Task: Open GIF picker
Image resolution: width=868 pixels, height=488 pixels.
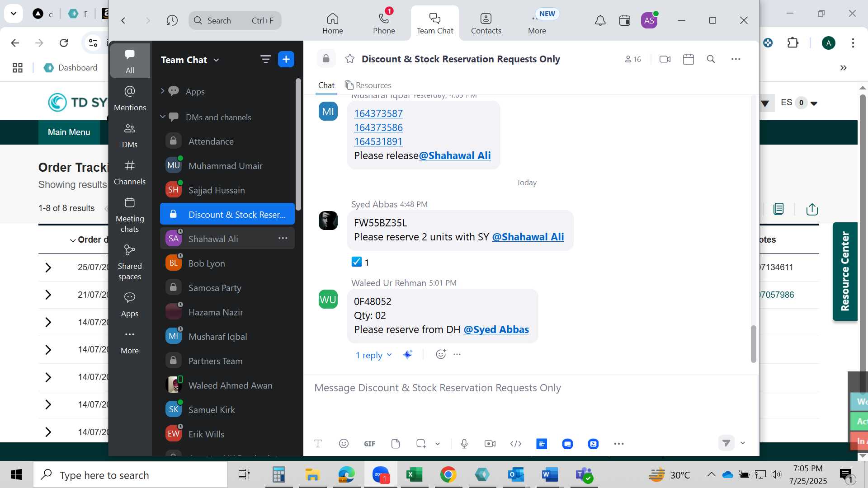Action: pyautogui.click(x=369, y=444)
